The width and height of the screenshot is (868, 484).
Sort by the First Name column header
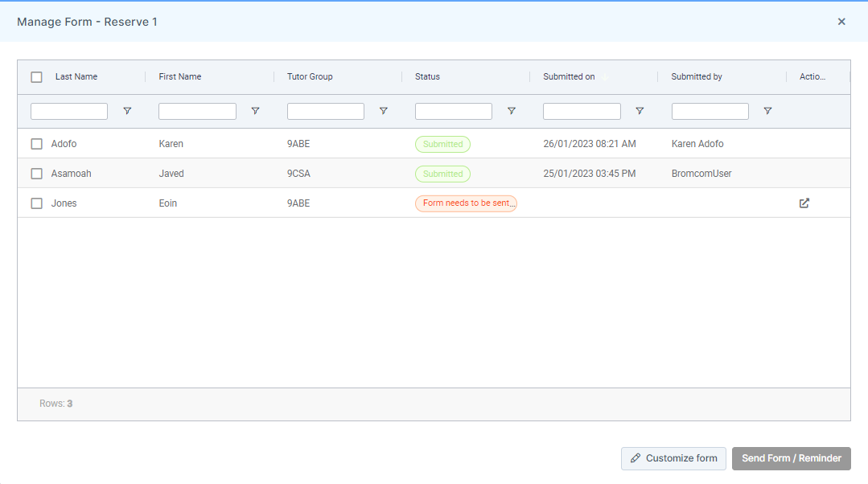tap(180, 77)
